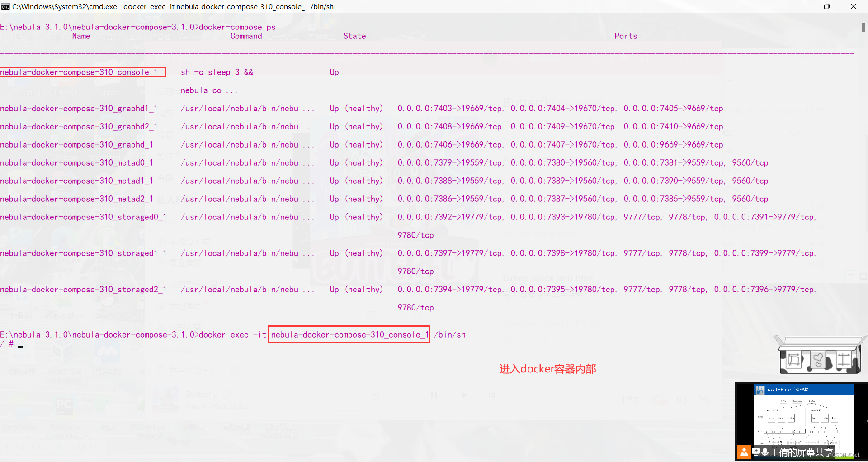The image size is (868, 462).
Task: Click port mapping 0.0.0.0:7379->19559/tcp
Action: [x=450, y=162]
